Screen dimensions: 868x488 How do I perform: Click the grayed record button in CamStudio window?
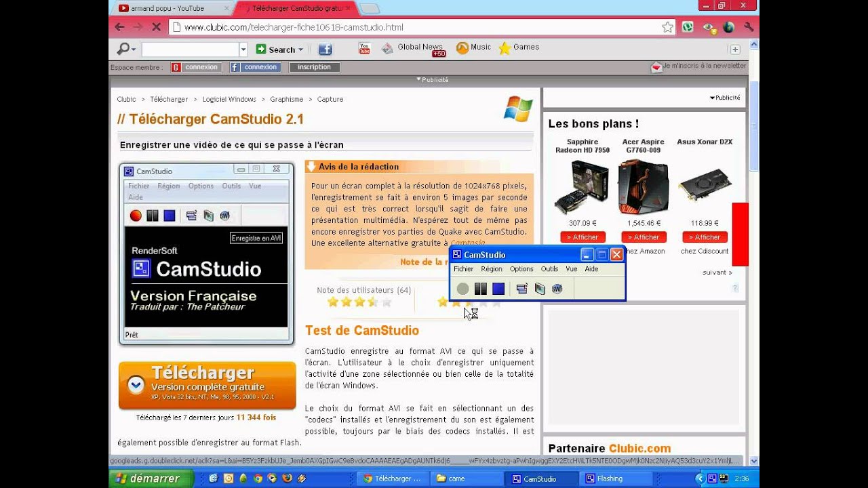click(x=462, y=289)
